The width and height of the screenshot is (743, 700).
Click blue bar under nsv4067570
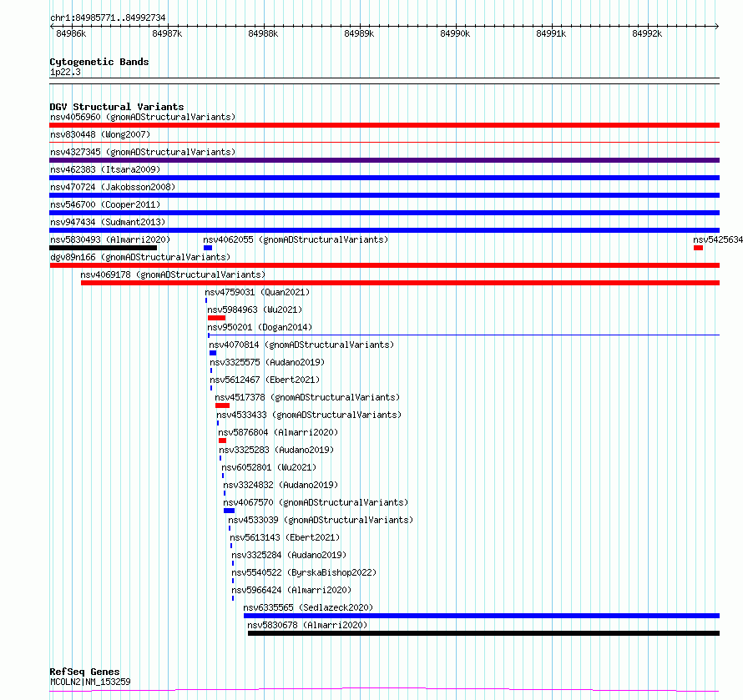coord(230,511)
